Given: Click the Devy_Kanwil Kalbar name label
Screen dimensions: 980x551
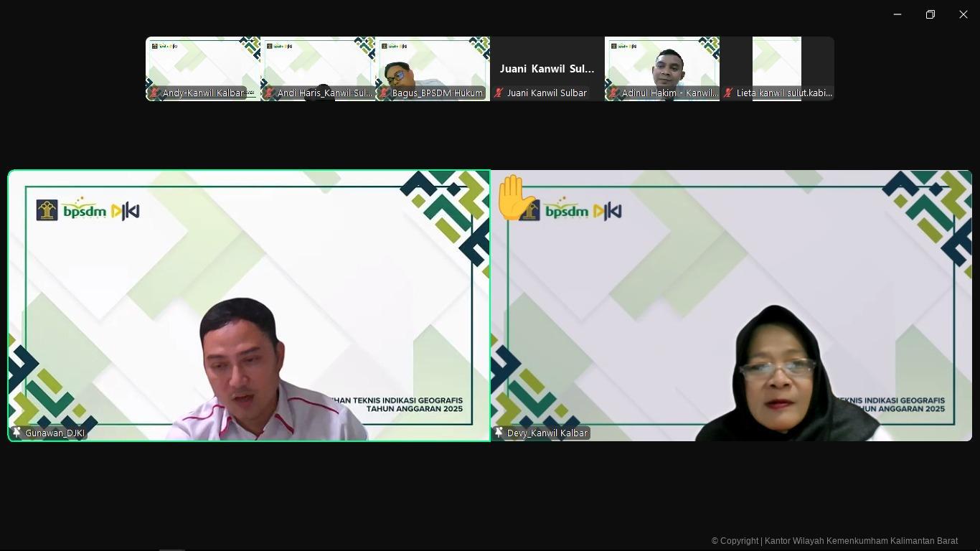Looking at the screenshot, I should coord(547,433).
